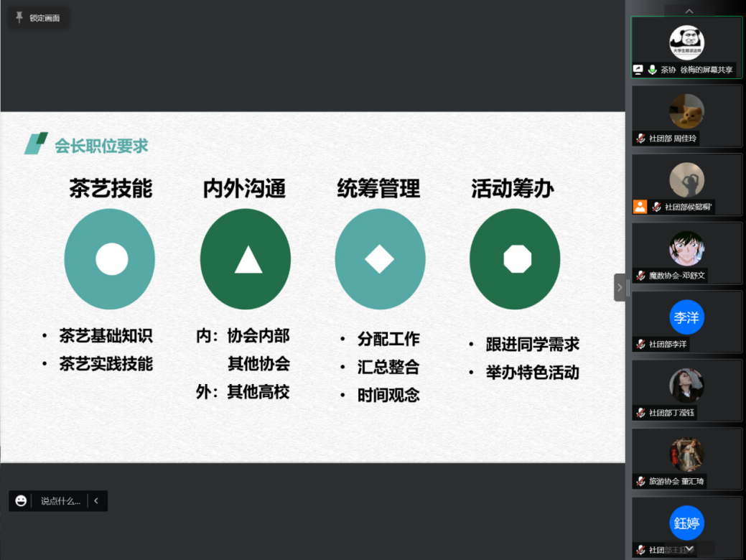Image resolution: width=746 pixels, height=560 pixels.
Task: Open the emoji picker smiley icon
Action: (x=21, y=501)
